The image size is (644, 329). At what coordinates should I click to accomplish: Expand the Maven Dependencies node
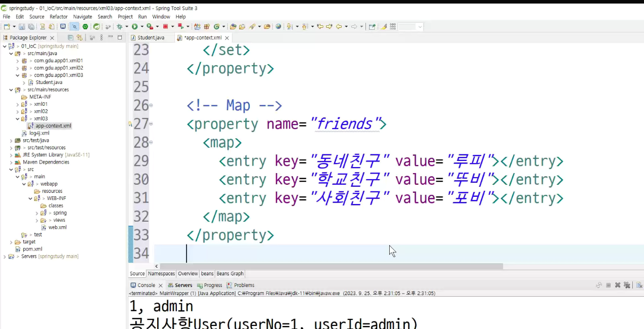11,162
